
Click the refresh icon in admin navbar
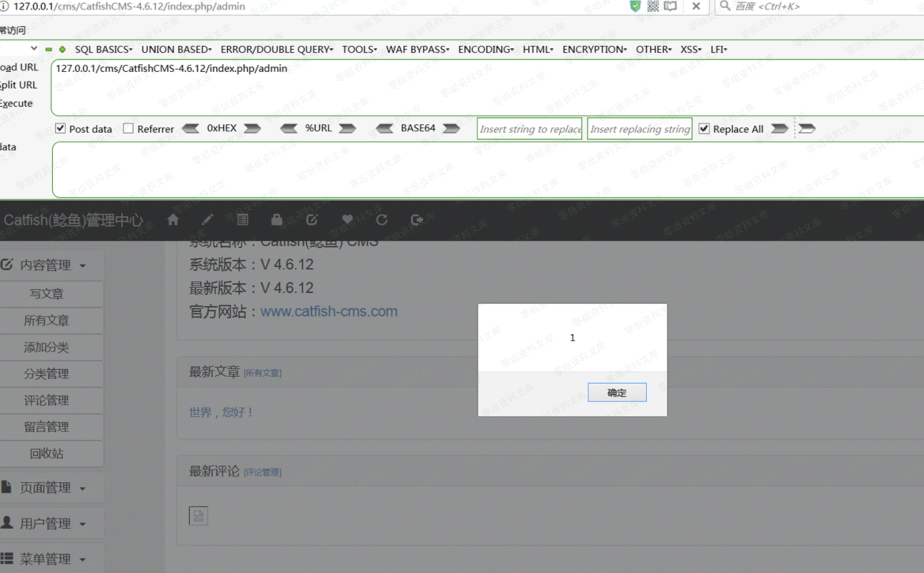pyautogui.click(x=382, y=220)
